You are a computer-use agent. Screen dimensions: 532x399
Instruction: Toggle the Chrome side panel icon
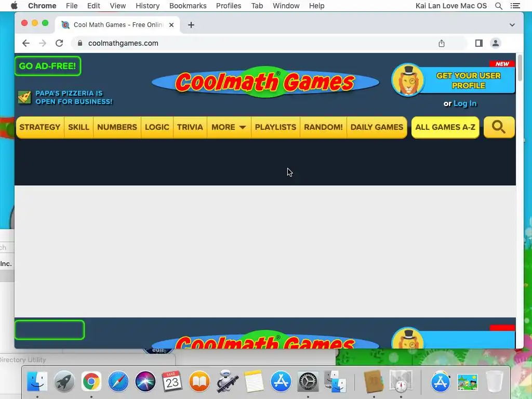[x=478, y=43]
